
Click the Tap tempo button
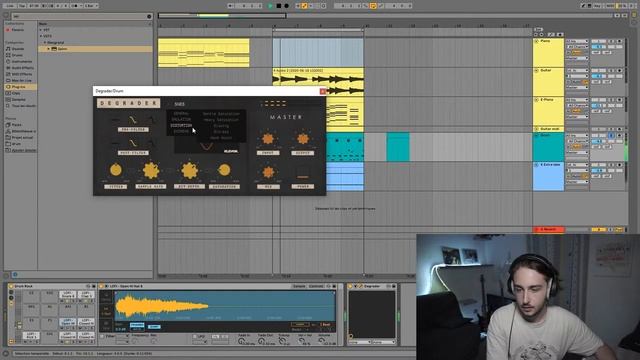tap(22, 6)
